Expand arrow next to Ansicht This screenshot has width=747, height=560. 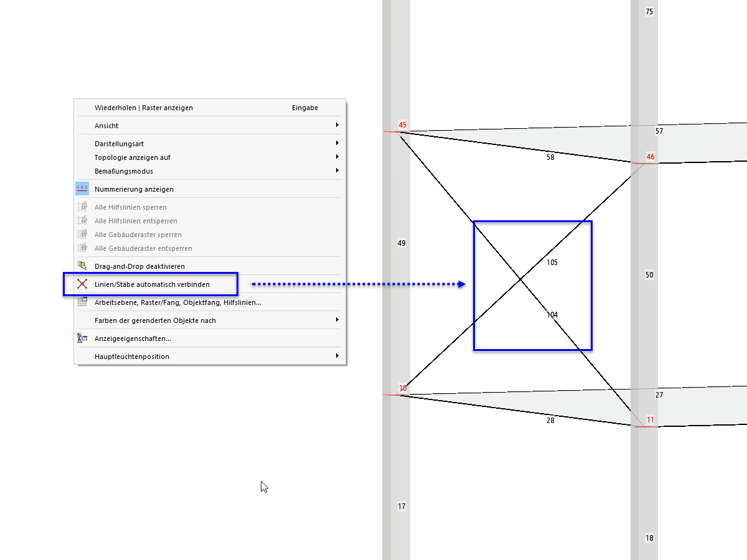point(337,125)
